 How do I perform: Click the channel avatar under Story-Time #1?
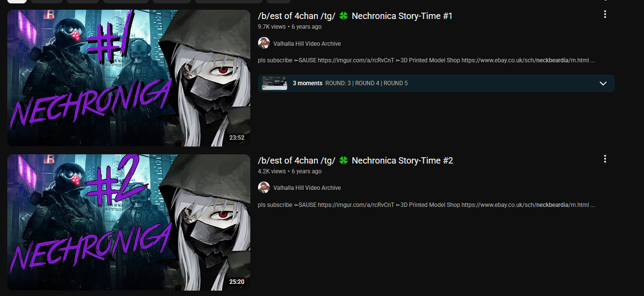(264, 43)
